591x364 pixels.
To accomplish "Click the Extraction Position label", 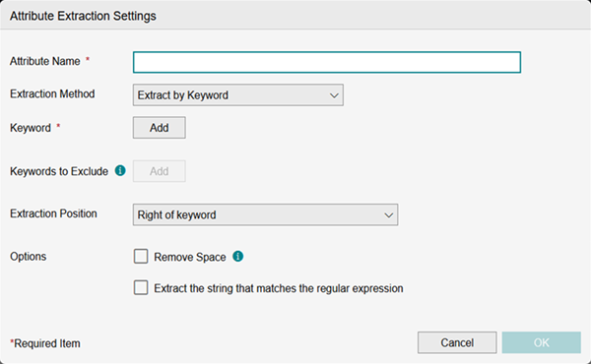I will click(53, 213).
